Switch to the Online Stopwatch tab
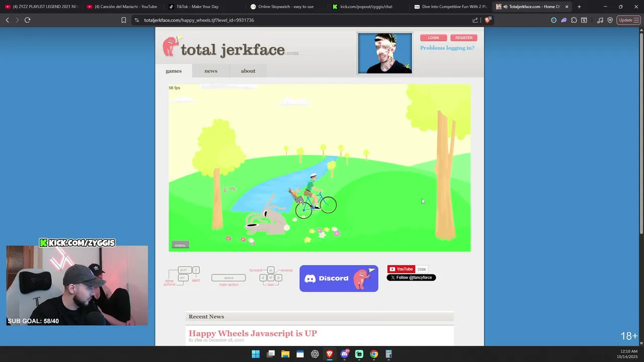 (x=286, y=7)
